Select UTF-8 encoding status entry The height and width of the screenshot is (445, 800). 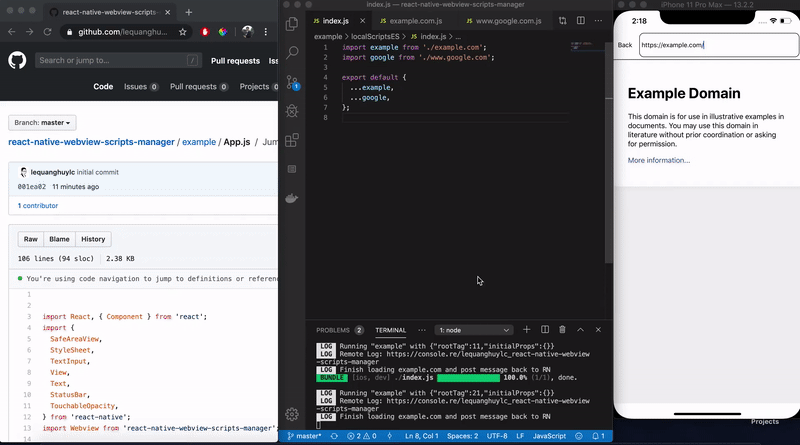click(x=496, y=436)
